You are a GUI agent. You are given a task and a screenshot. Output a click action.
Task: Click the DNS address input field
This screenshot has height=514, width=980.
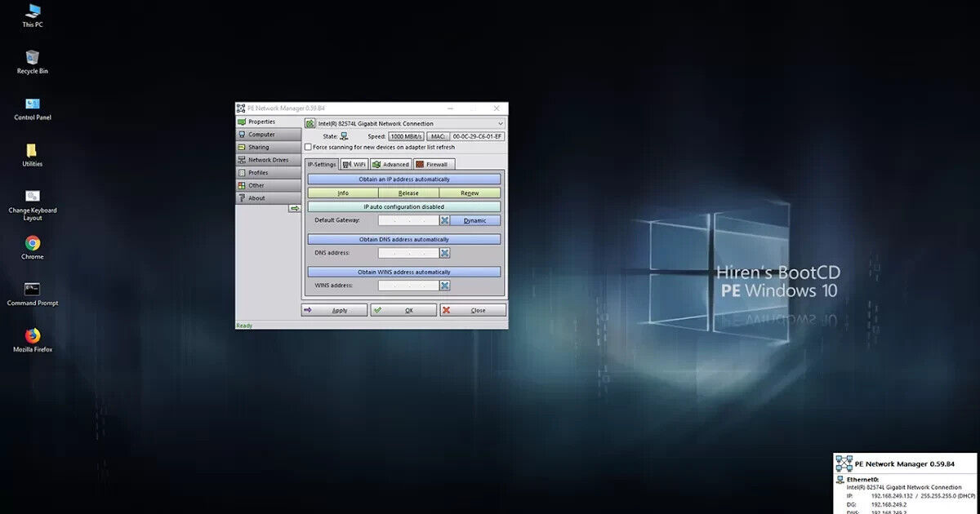coord(408,253)
